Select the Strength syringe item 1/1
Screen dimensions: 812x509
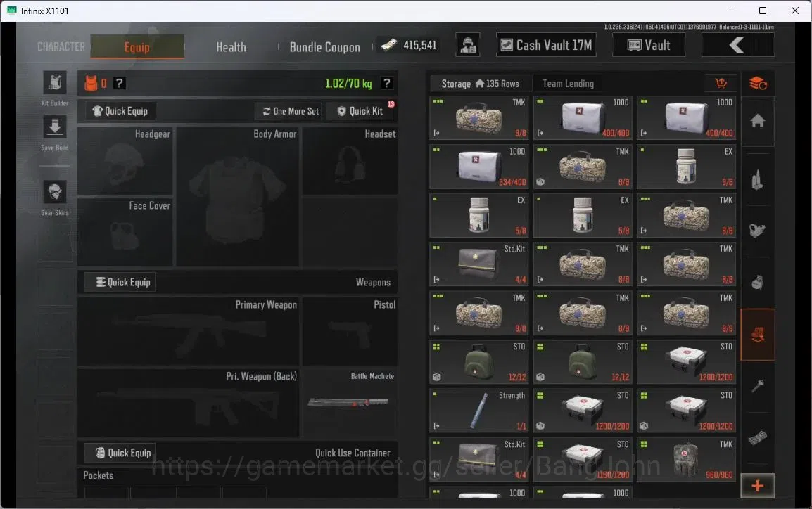click(x=479, y=411)
